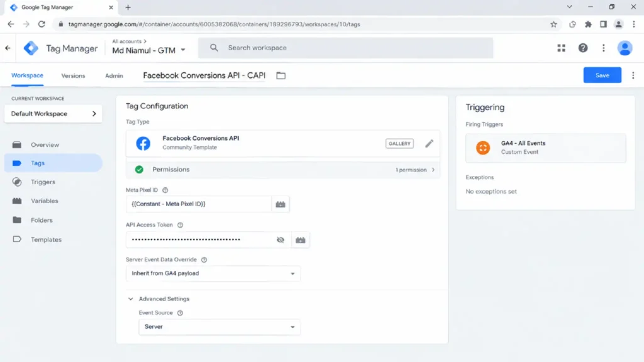The height and width of the screenshot is (362, 644).
Task: Click the Meta Pixel ID input field
Action: tap(199, 204)
